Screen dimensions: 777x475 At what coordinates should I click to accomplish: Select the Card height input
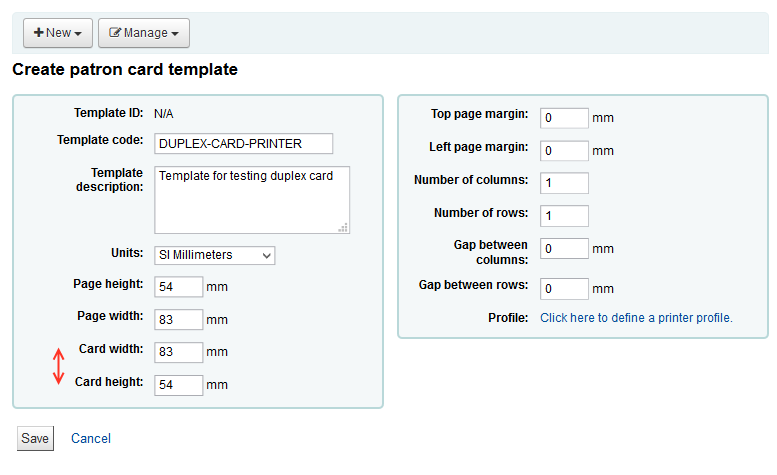click(x=179, y=385)
